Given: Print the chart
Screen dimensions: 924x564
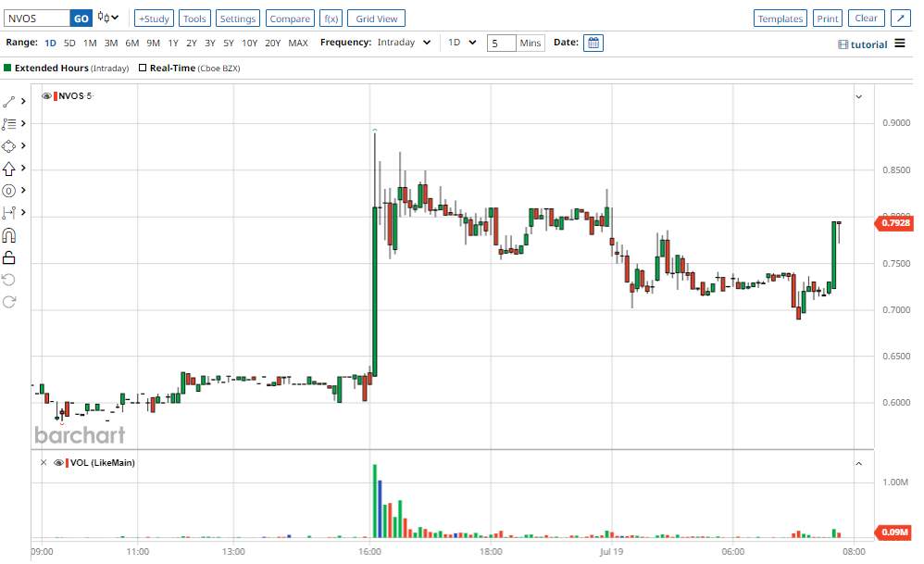Looking at the screenshot, I should (x=828, y=19).
